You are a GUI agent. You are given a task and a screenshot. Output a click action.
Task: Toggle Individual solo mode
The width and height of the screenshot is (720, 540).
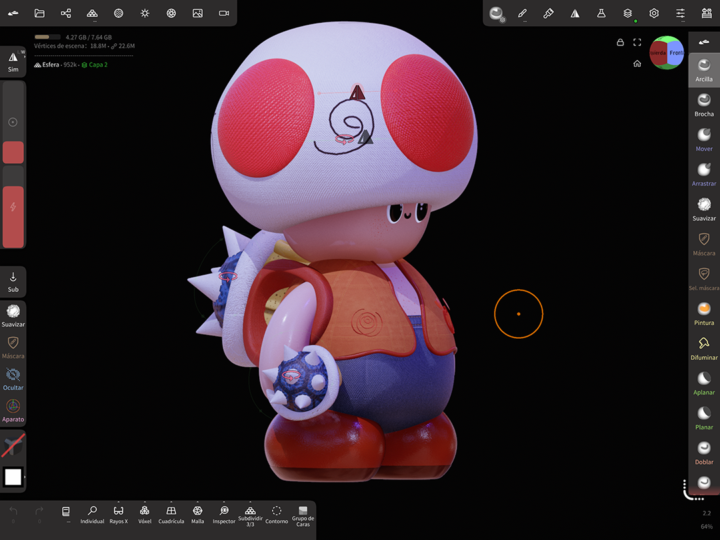coord(92,514)
